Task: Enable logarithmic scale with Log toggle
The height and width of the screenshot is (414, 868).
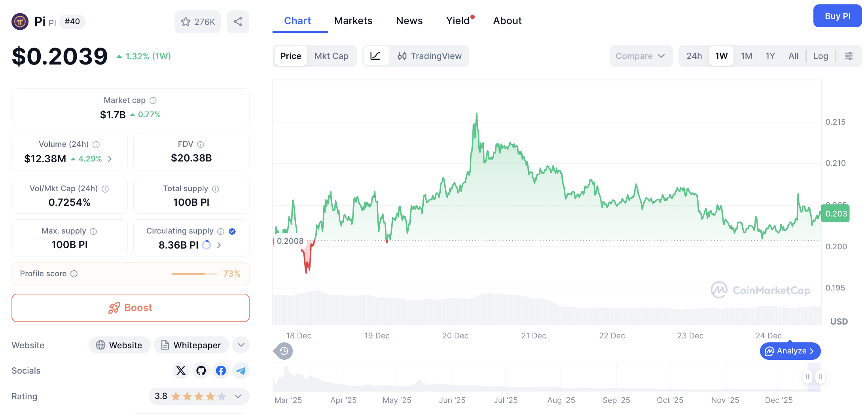Action: click(x=821, y=56)
